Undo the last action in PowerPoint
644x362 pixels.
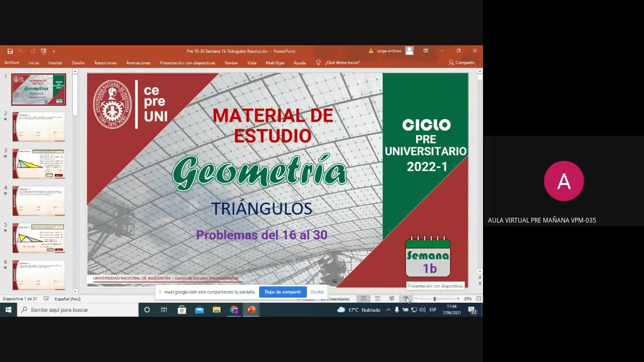pyautogui.click(x=21, y=51)
